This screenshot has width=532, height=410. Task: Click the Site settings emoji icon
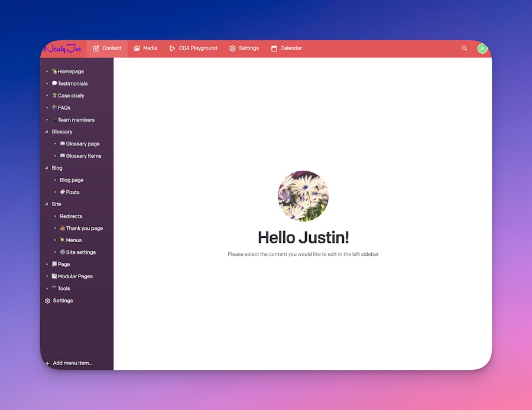[x=63, y=252]
